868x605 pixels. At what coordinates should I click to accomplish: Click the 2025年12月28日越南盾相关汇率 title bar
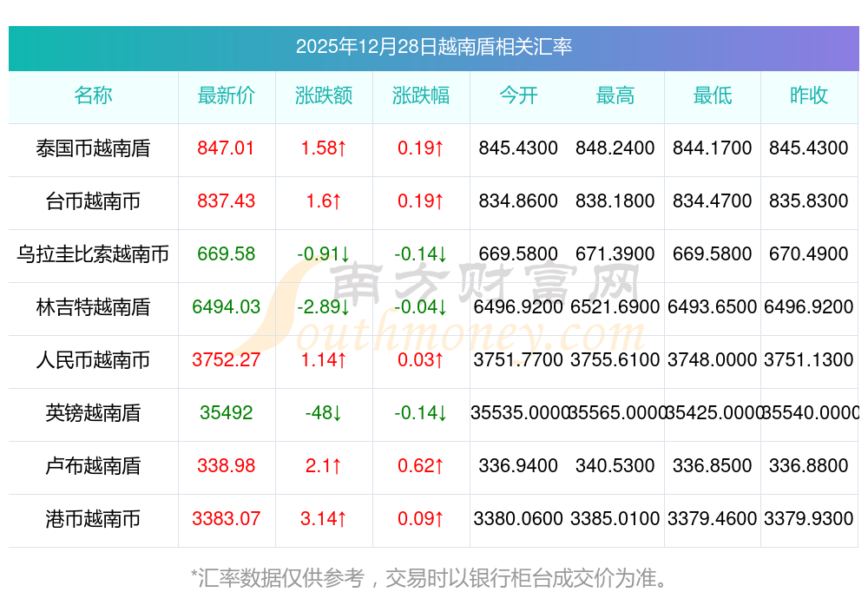point(433,47)
